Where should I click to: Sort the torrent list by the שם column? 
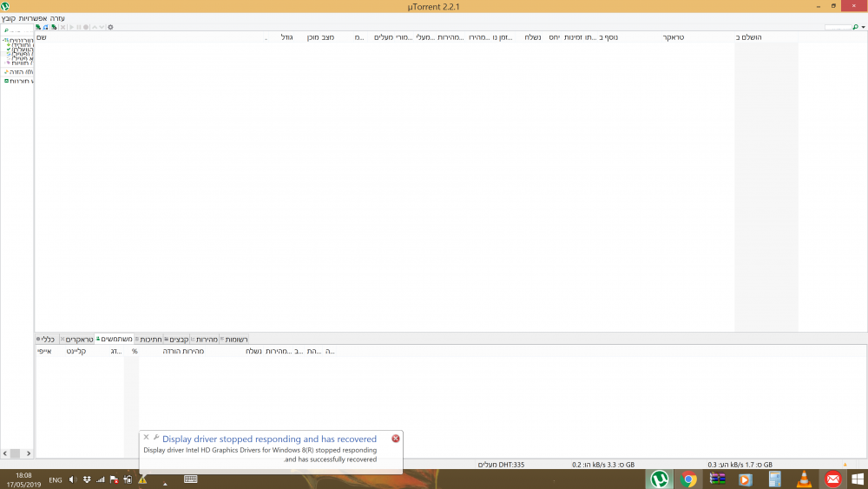(42, 37)
